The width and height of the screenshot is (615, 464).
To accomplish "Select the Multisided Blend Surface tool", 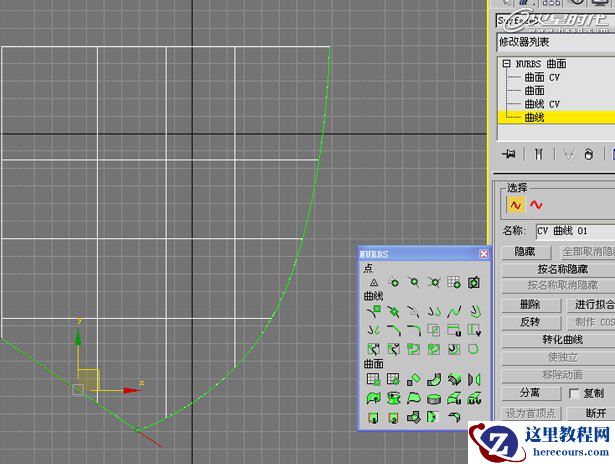I will [413, 417].
